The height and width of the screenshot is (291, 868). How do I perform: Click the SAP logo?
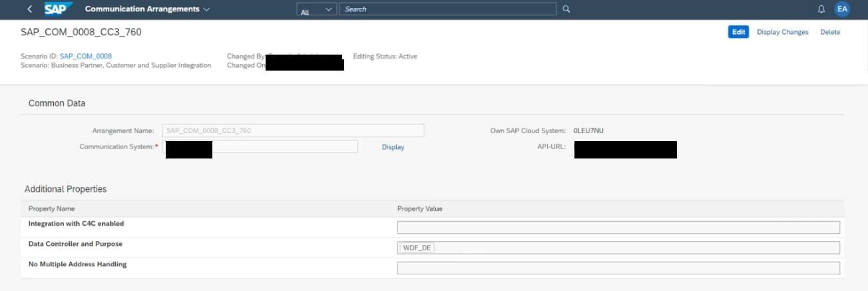point(59,9)
